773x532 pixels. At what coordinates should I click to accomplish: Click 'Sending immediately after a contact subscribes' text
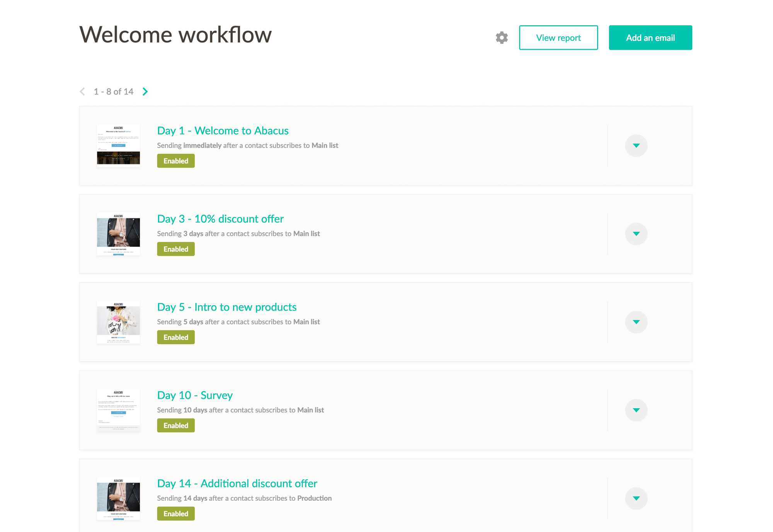(x=247, y=145)
